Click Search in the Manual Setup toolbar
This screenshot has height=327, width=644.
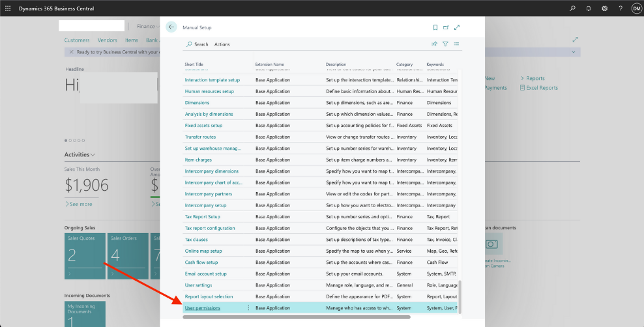click(198, 44)
